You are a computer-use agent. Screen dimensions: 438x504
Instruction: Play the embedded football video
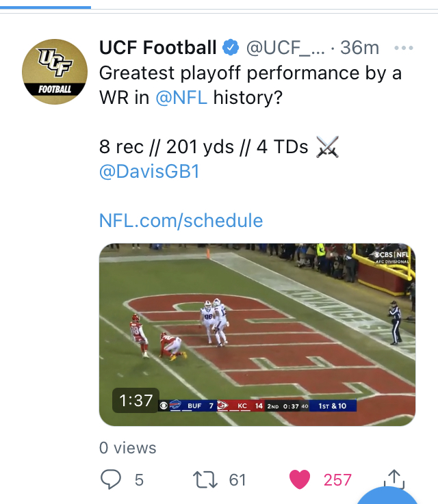257,334
